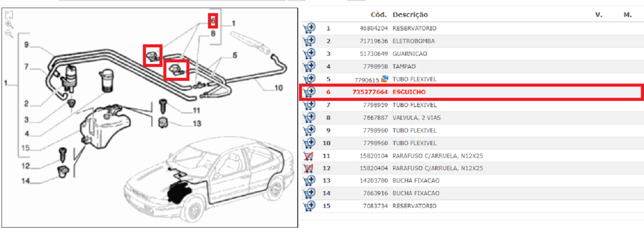The height and width of the screenshot is (228, 644).
Task: Select part number 6 label in diagram
Action: pyautogui.click(x=213, y=19)
